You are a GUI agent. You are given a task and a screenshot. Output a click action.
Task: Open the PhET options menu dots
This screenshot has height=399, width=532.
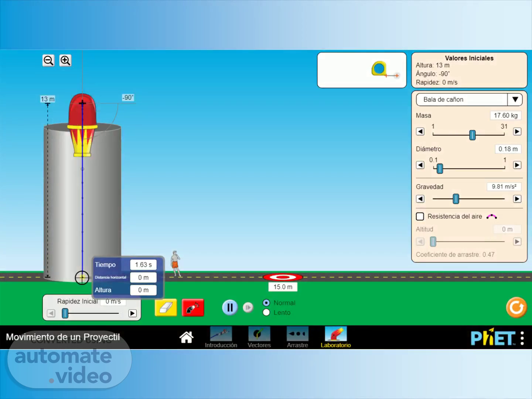click(522, 338)
